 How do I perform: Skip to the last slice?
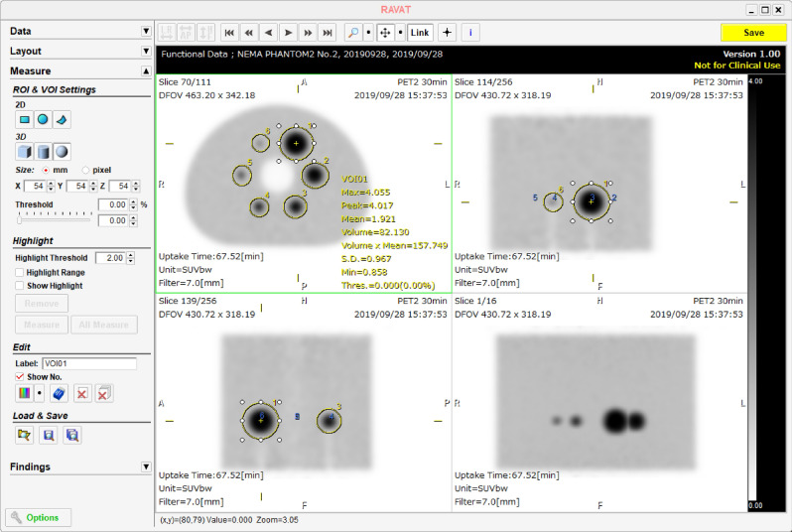328,32
